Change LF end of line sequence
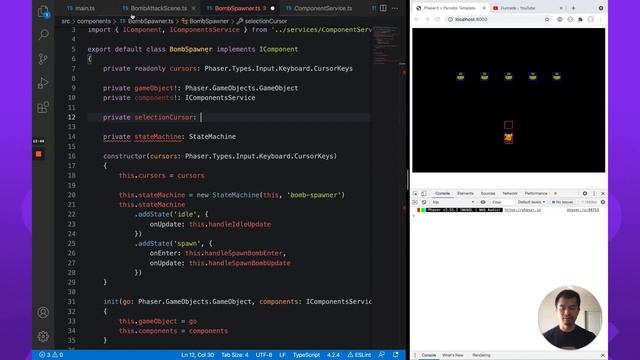 click(282, 355)
